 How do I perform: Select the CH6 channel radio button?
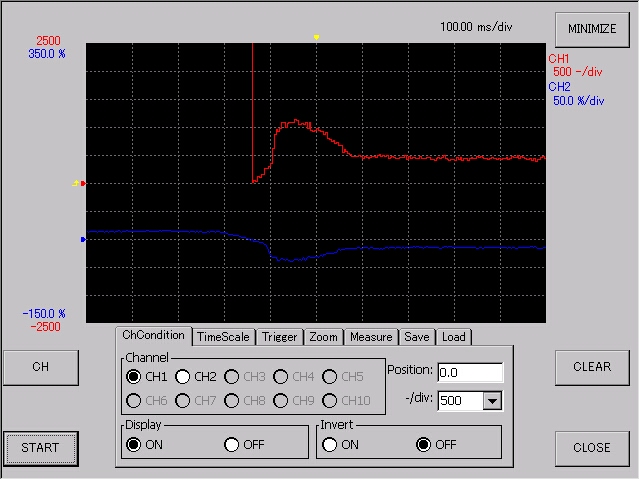(x=133, y=401)
